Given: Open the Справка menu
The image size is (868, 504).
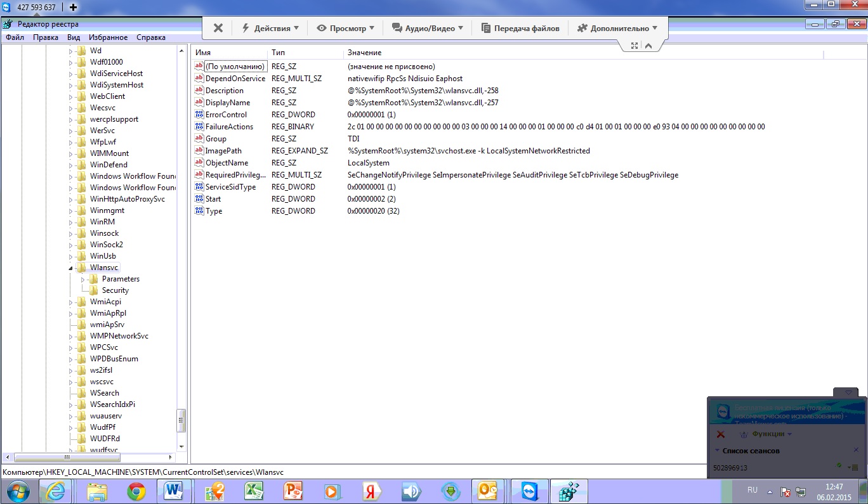Looking at the screenshot, I should point(151,37).
